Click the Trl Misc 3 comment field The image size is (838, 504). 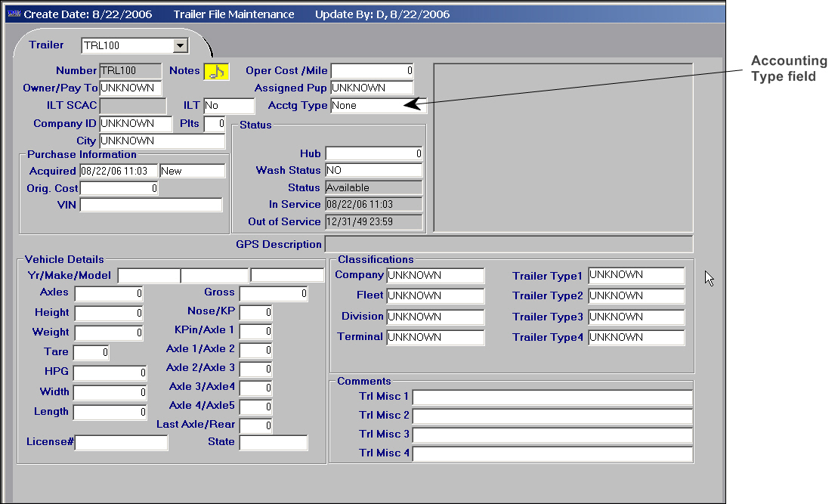[x=552, y=435]
